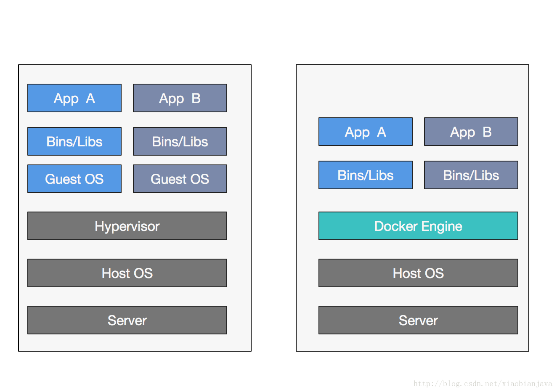Click the App A box in the VM diagram
The height and width of the screenshot is (392, 557).
click(74, 98)
